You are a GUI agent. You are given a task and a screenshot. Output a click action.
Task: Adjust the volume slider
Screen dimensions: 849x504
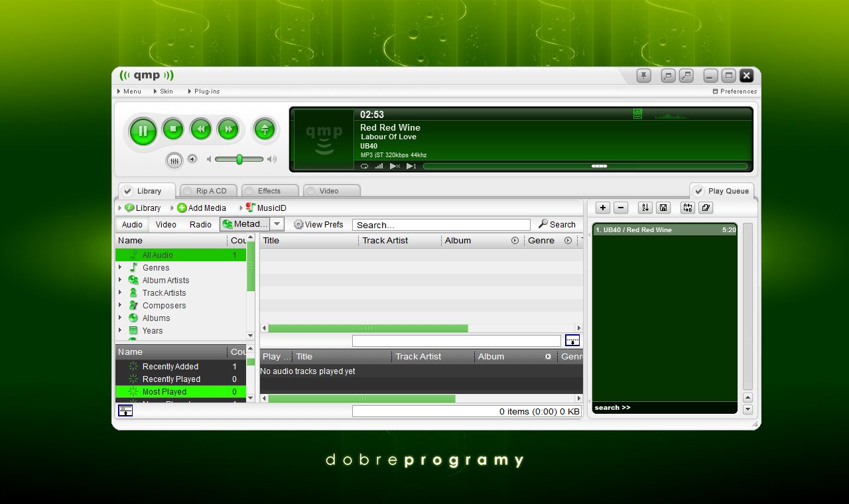(x=239, y=159)
